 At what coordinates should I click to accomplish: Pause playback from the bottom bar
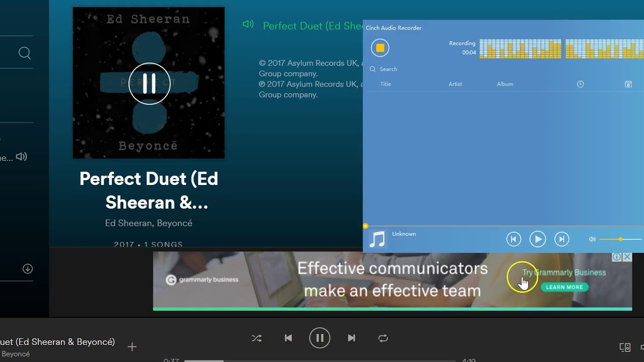coord(319,338)
